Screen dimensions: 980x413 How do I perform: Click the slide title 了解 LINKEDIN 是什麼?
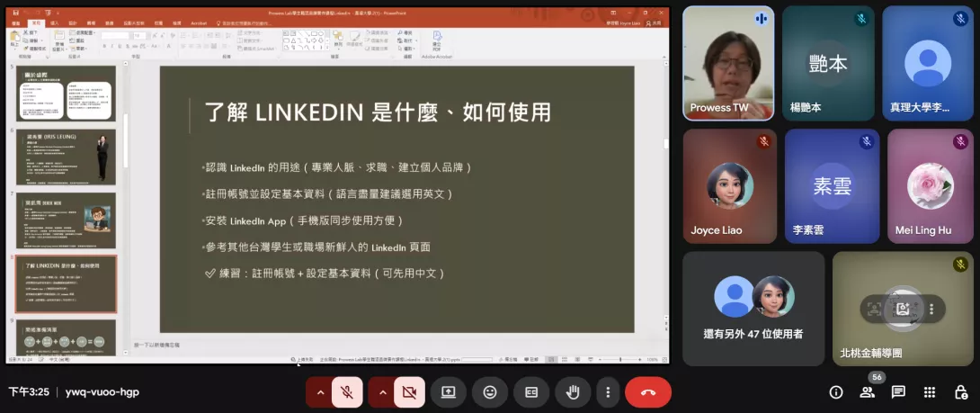pos(378,112)
